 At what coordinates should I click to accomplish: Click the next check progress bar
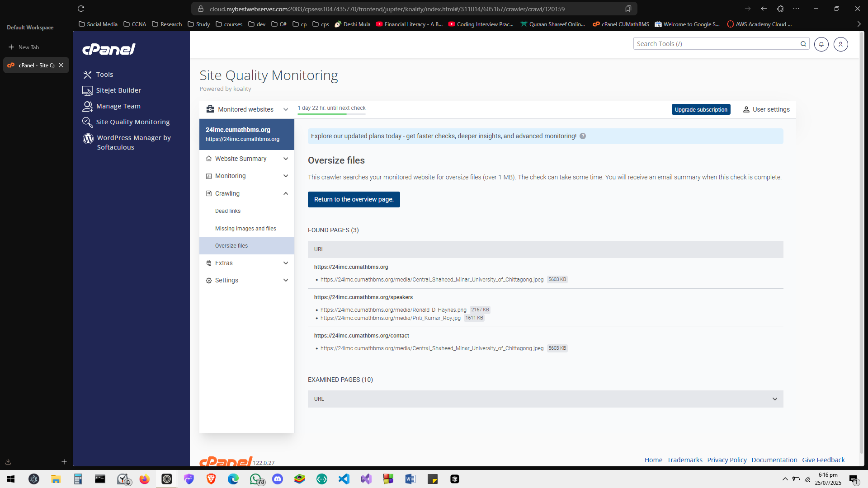click(331, 114)
